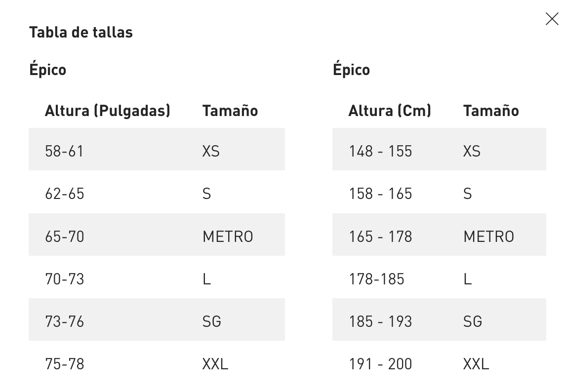Select the "Altura (Cm)" column header

point(390,111)
